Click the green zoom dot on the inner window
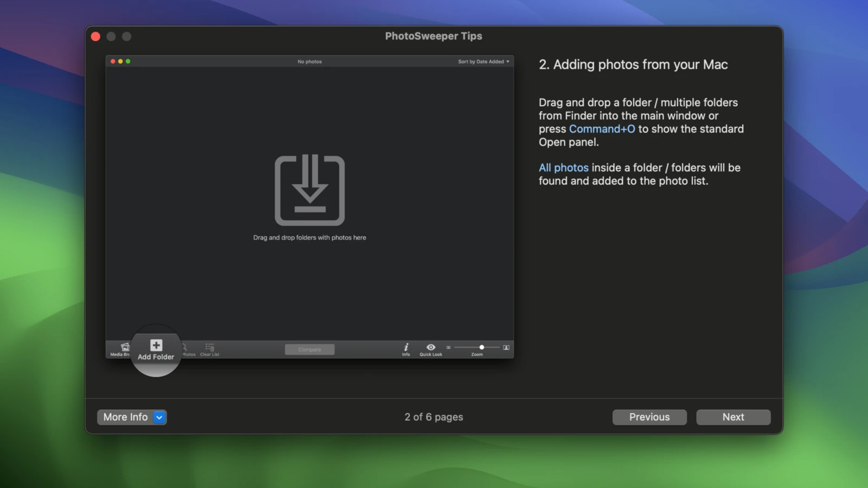The height and width of the screenshot is (488, 868). 127,61
